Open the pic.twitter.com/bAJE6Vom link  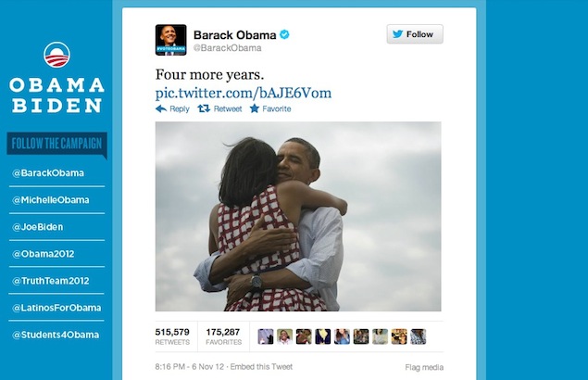[x=244, y=93]
